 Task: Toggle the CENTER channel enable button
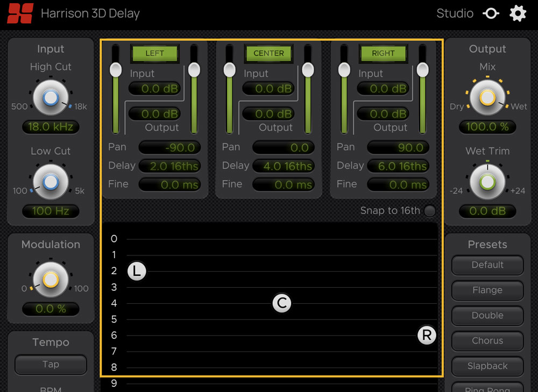268,53
